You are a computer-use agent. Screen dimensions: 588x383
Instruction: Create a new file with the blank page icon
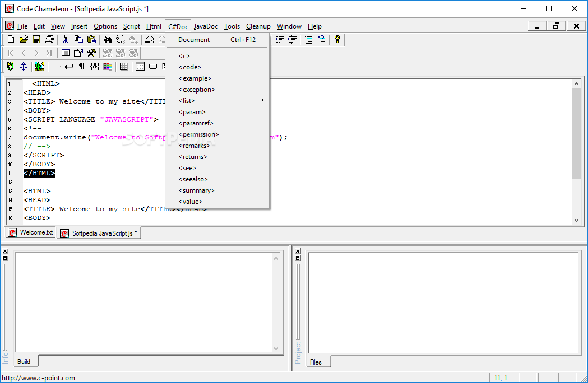tap(11, 39)
